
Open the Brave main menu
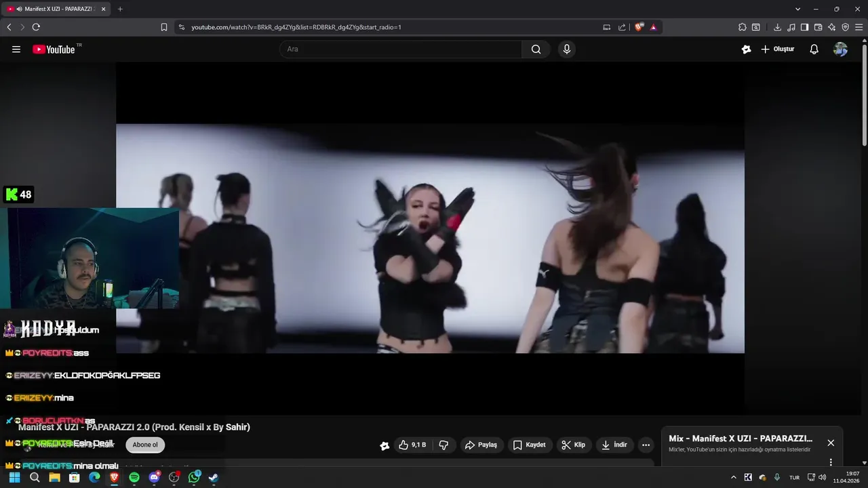click(x=859, y=27)
